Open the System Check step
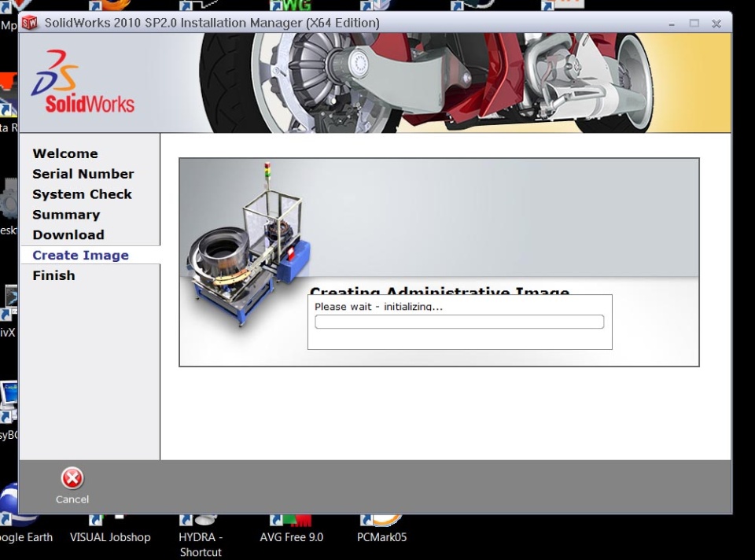The image size is (755, 560). 82,194
